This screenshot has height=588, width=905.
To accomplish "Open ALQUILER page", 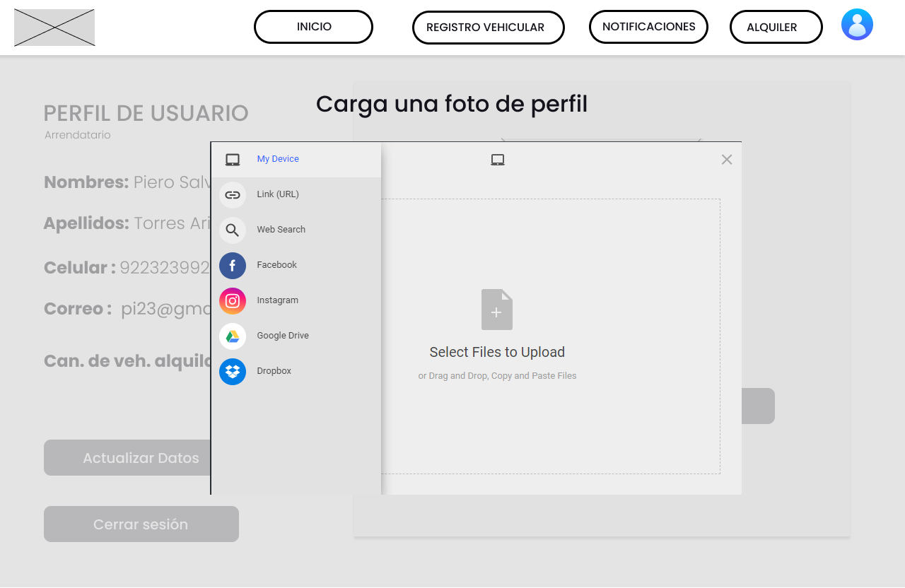I will [776, 28].
